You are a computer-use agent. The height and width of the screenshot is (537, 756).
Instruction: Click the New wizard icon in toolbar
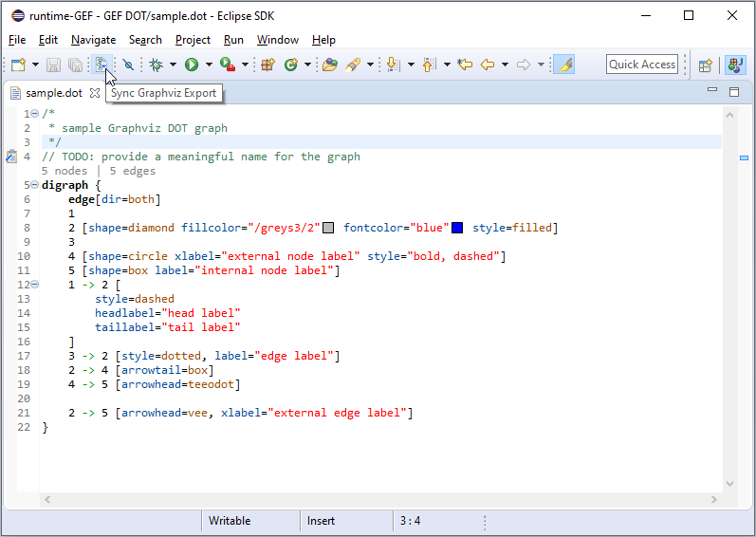tap(18, 65)
